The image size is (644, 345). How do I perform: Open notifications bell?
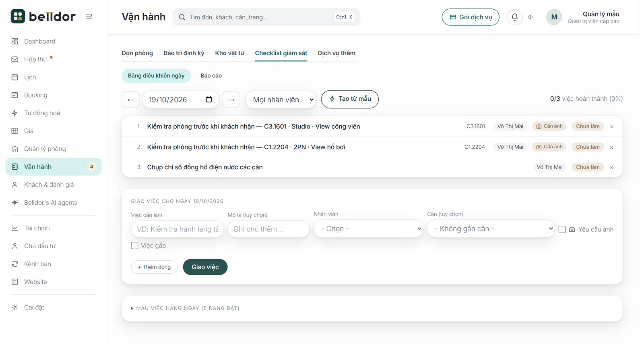click(x=514, y=17)
